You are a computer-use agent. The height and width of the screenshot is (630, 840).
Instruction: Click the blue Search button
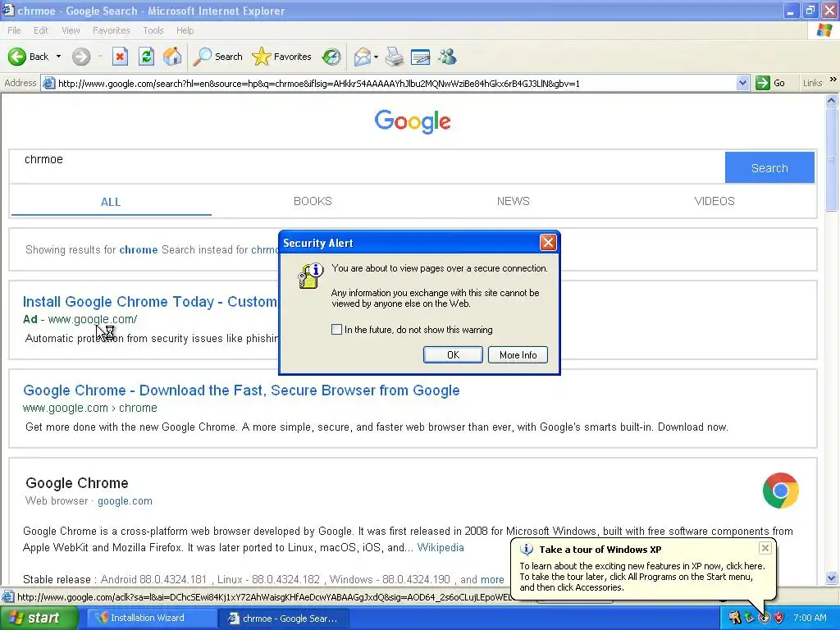coord(769,167)
